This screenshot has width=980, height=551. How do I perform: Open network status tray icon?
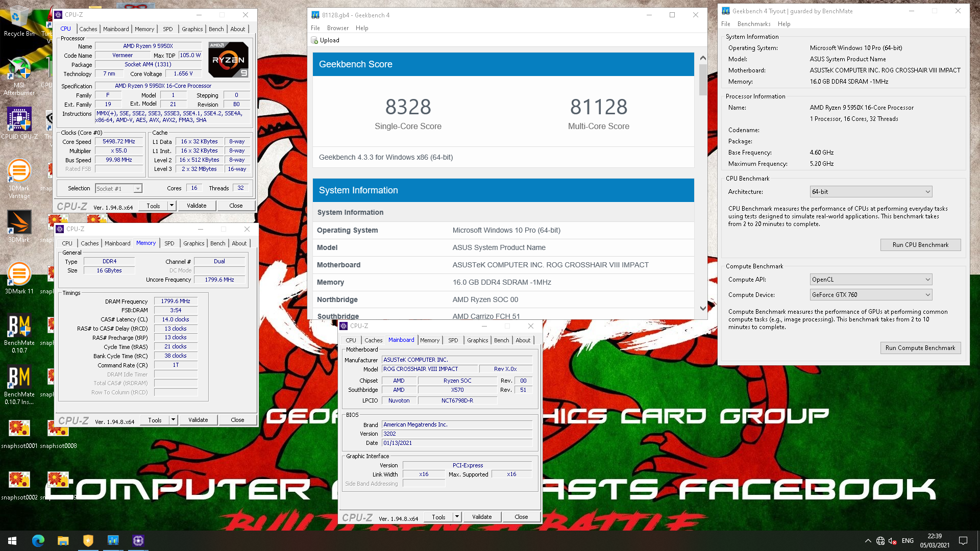[880, 541]
